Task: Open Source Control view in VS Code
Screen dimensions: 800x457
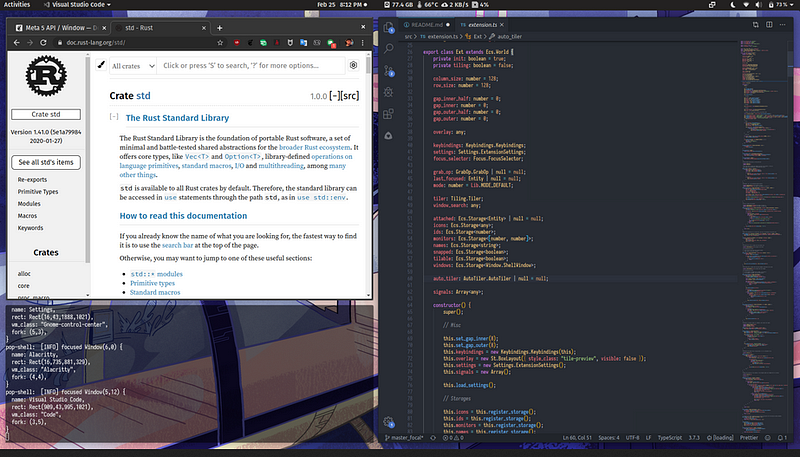Action: [388, 70]
